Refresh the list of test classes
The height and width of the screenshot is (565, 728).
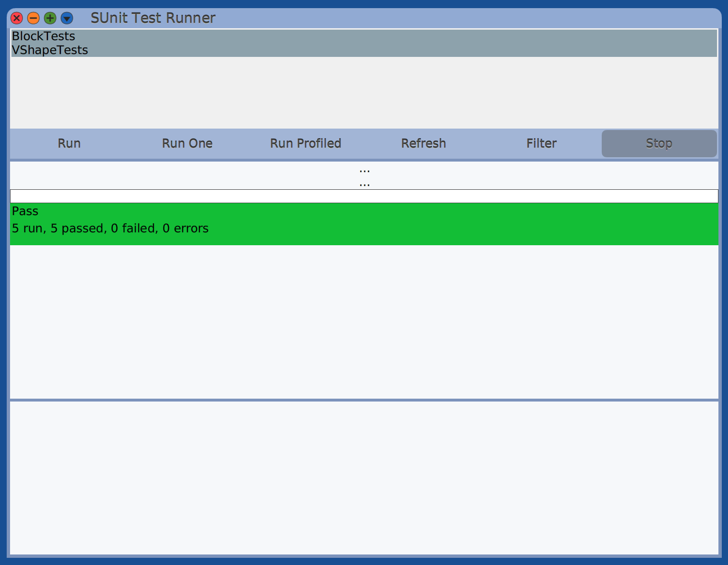423,143
